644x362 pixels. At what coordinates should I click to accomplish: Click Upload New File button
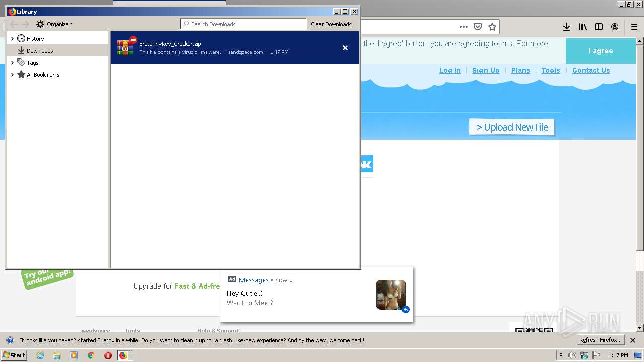click(x=512, y=127)
